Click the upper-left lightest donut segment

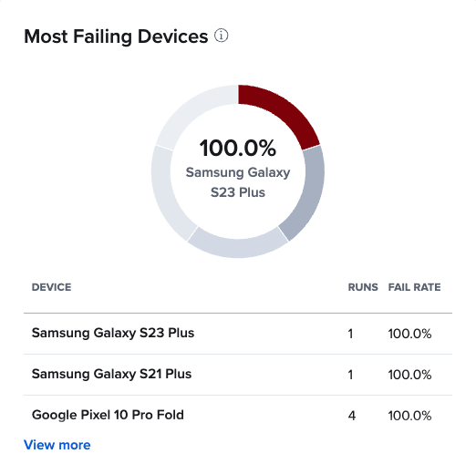[x=192, y=111]
